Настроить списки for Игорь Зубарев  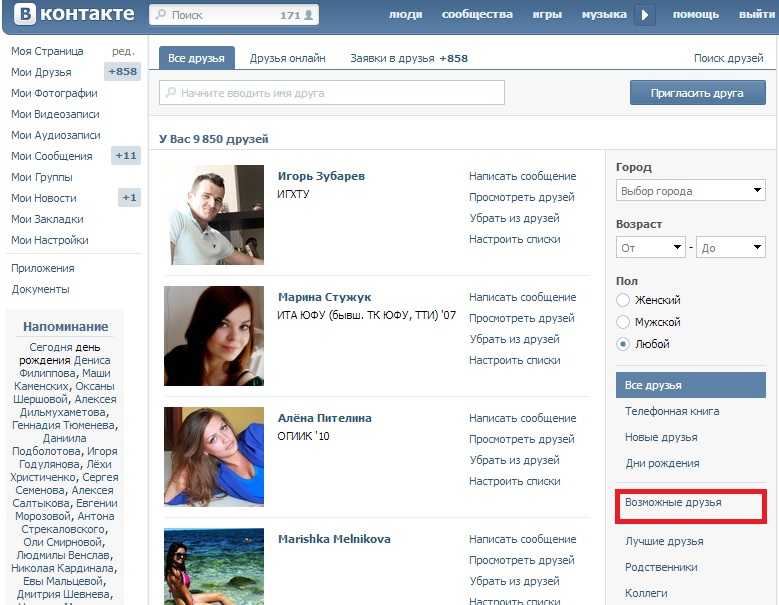click(515, 239)
